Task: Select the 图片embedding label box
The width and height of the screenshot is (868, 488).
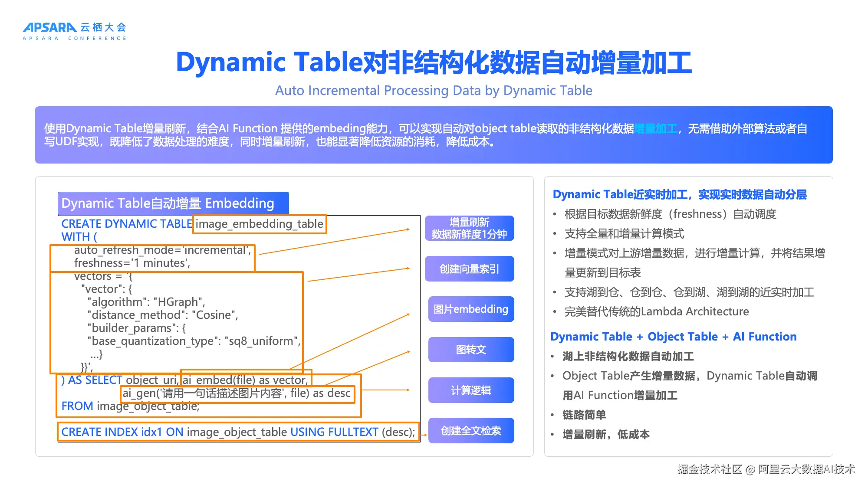Action: [471, 309]
